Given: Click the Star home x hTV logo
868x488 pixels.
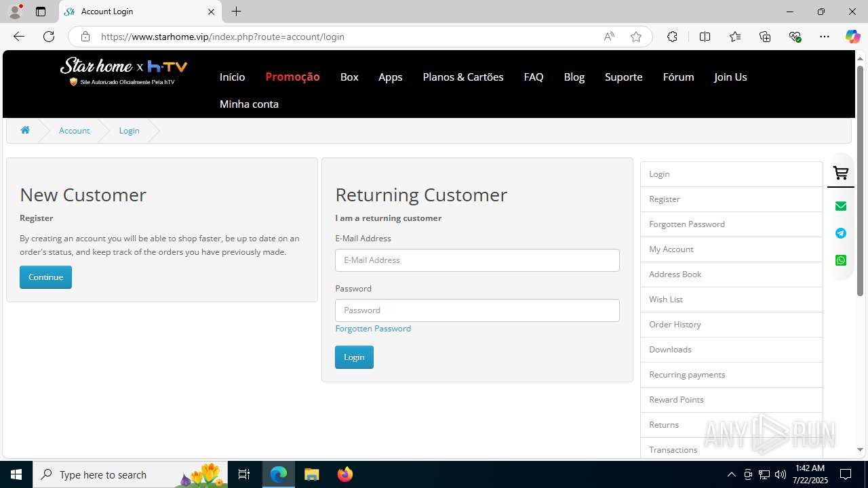Looking at the screenshot, I should point(123,71).
